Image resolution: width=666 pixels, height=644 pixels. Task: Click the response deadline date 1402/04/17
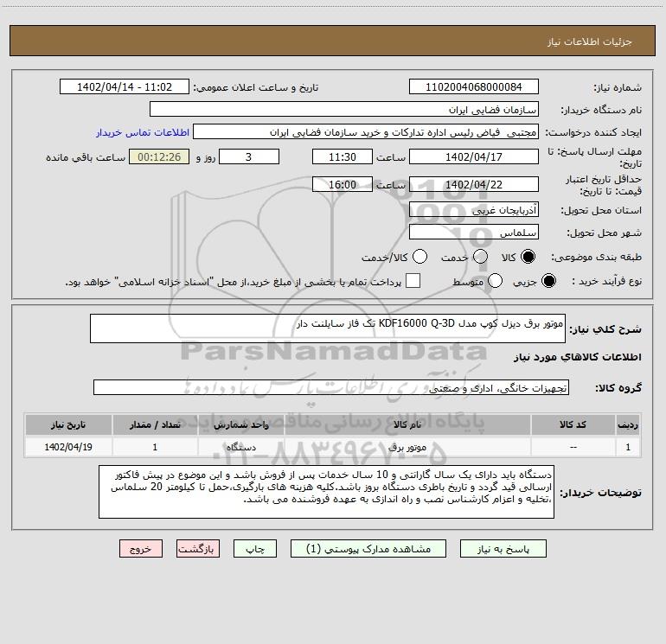[474, 157]
